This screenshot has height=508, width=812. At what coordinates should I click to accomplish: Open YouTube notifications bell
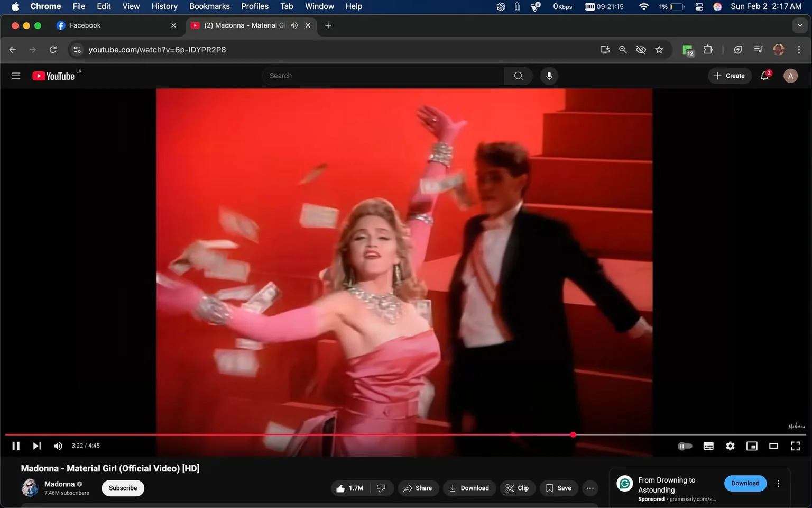(x=764, y=76)
